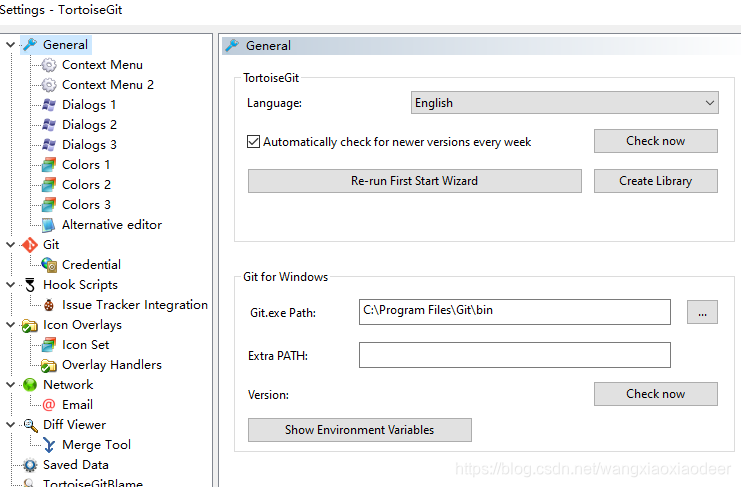The height and width of the screenshot is (487, 741).
Task: Click the Git.exe Path browse button
Action: tap(702, 312)
